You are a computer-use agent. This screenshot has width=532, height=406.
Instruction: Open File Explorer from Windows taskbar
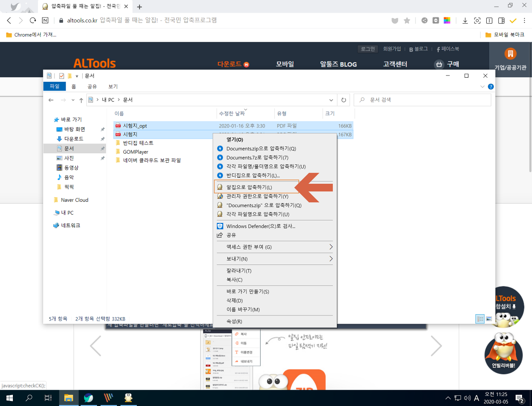pos(69,398)
